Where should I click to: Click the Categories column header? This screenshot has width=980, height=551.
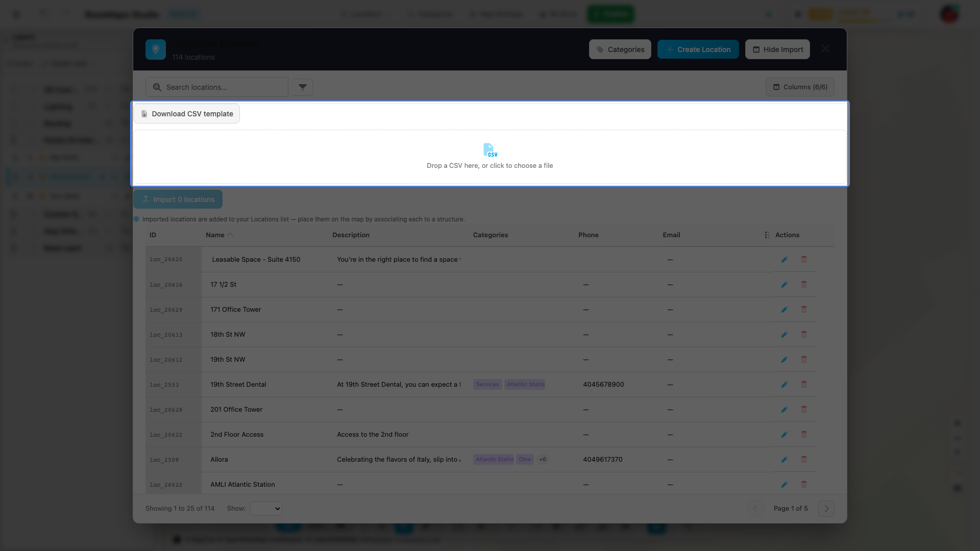click(491, 235)
